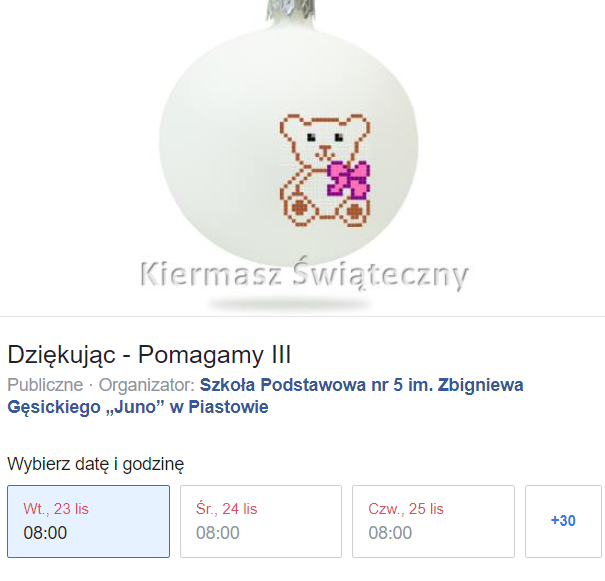Click the silver cap of the bauble
Screen dimensions: 605x581
pyautogui.click(x=290, y=10)
